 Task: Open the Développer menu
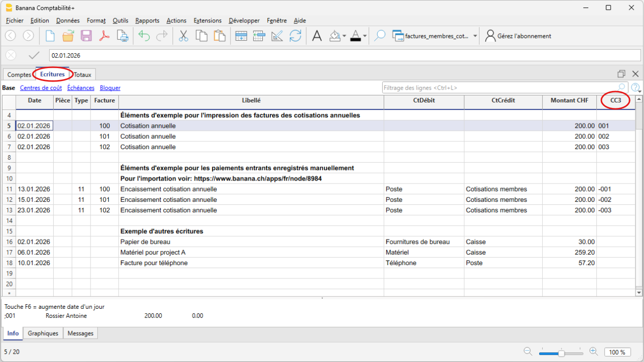(244, 20)
